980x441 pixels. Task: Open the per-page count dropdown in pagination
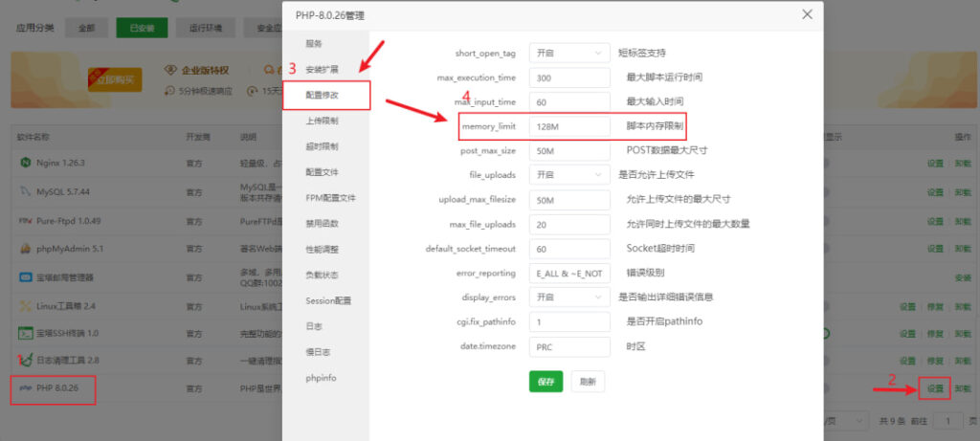(846, 420)
